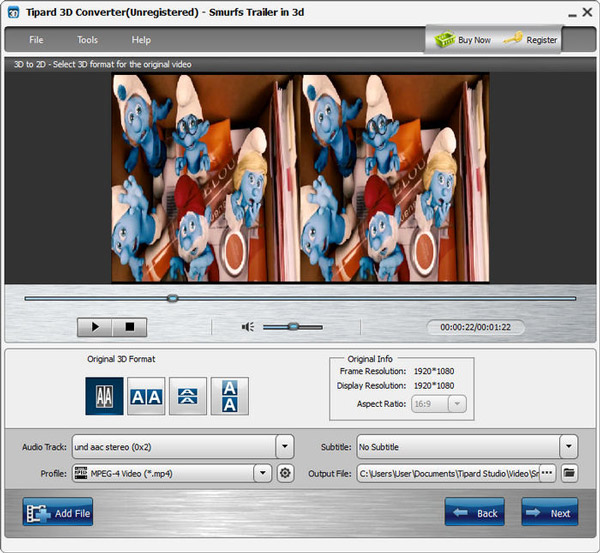
Task: Click the video seek bar handle
Action: [172, 298]
